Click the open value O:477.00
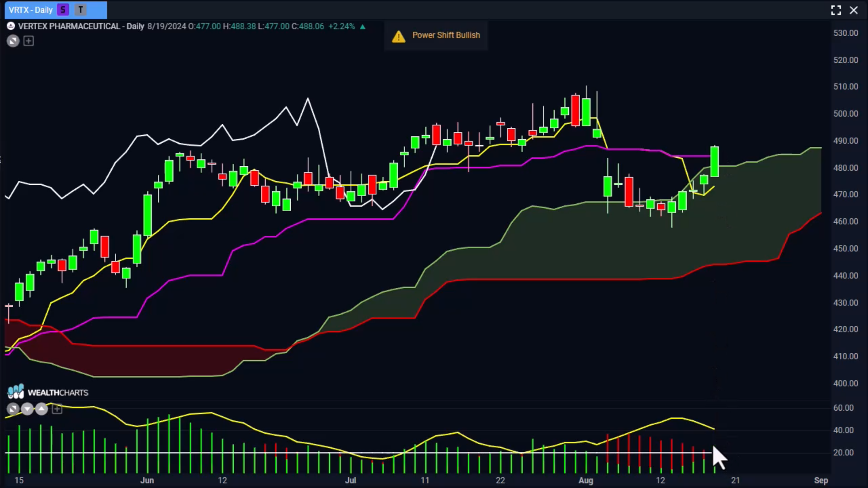Viewport: 868px width, 488px height. pyautogui.click(x=204, y=26)
